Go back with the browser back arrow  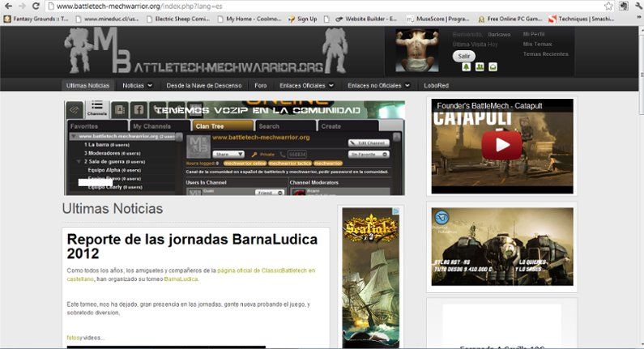click(8, 6)
